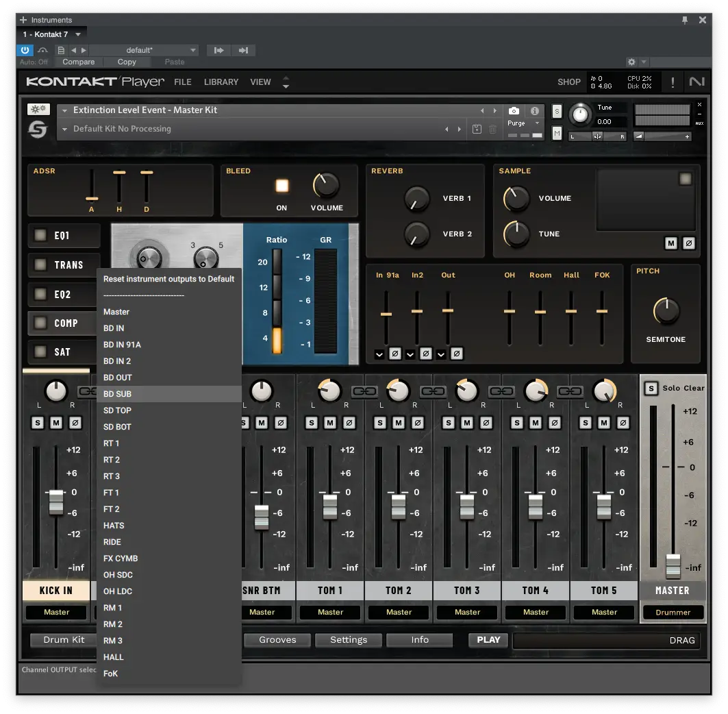Select BD SUB output from menu
728x714 pixels.
(x=169, y=394)
